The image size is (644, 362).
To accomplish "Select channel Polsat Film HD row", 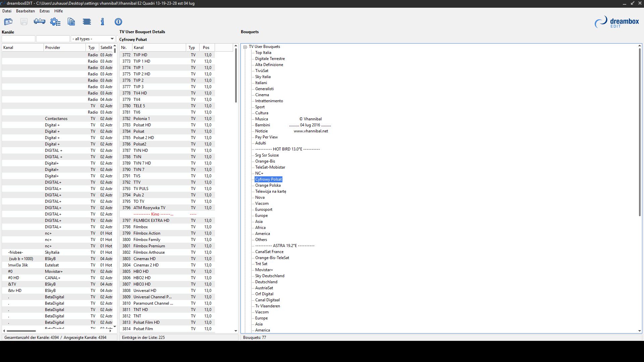I will point(167,322).
